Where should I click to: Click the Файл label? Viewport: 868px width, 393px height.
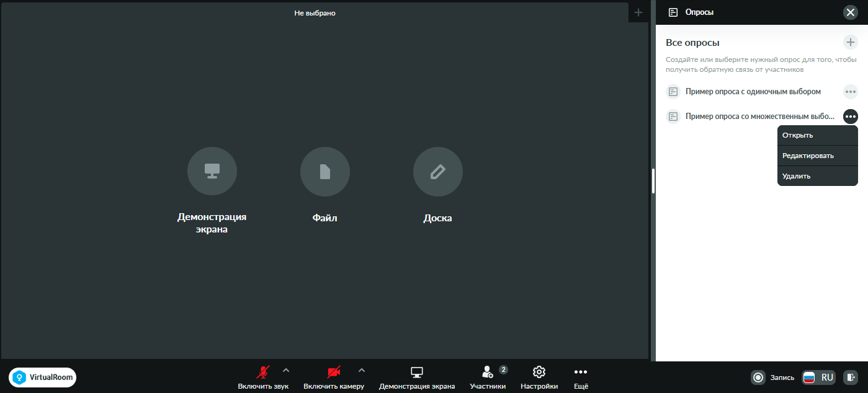pos(325,218)
